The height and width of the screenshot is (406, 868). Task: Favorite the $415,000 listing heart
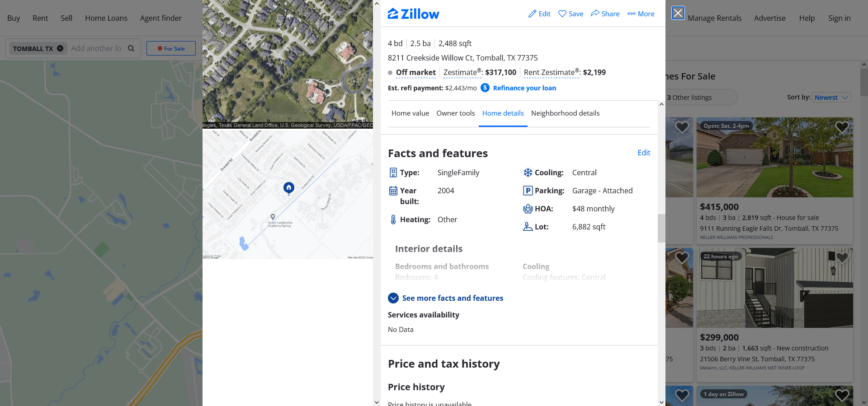click(x=842, y=127)
